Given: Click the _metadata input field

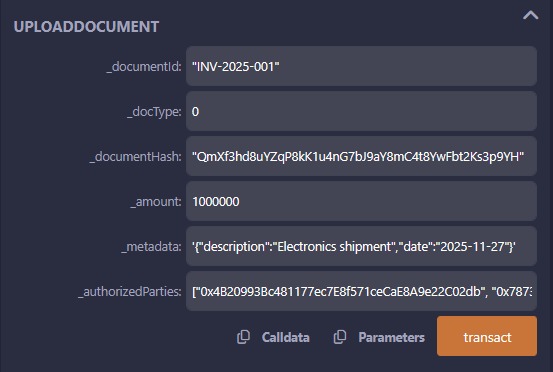Looking at the screenshot, I should click(x=361, y=246).
